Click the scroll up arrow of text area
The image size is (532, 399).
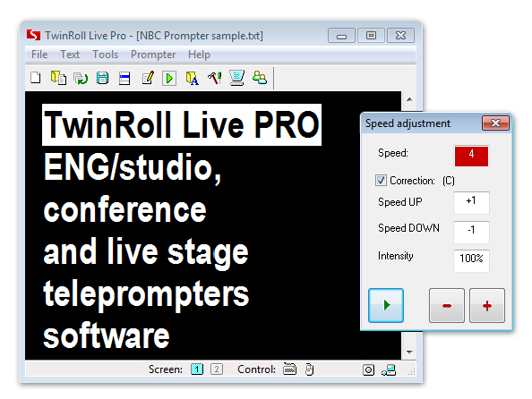(x=409, y=99)
